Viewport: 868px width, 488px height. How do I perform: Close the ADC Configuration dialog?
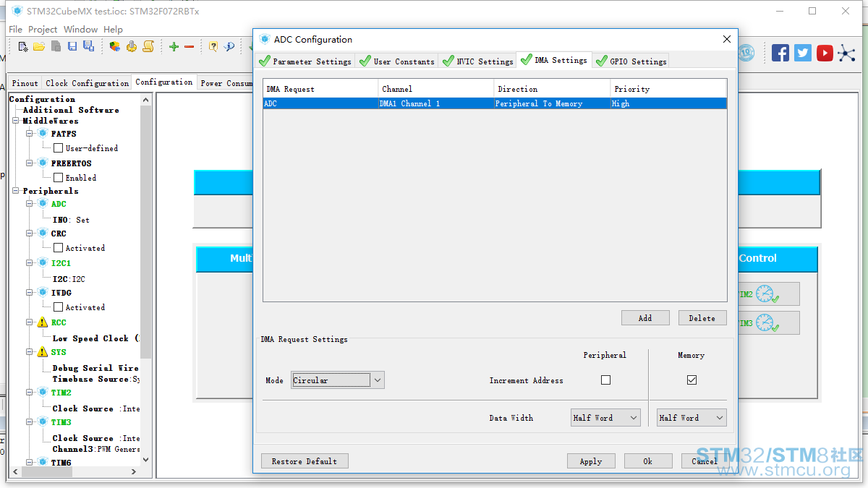click(727, 39)
